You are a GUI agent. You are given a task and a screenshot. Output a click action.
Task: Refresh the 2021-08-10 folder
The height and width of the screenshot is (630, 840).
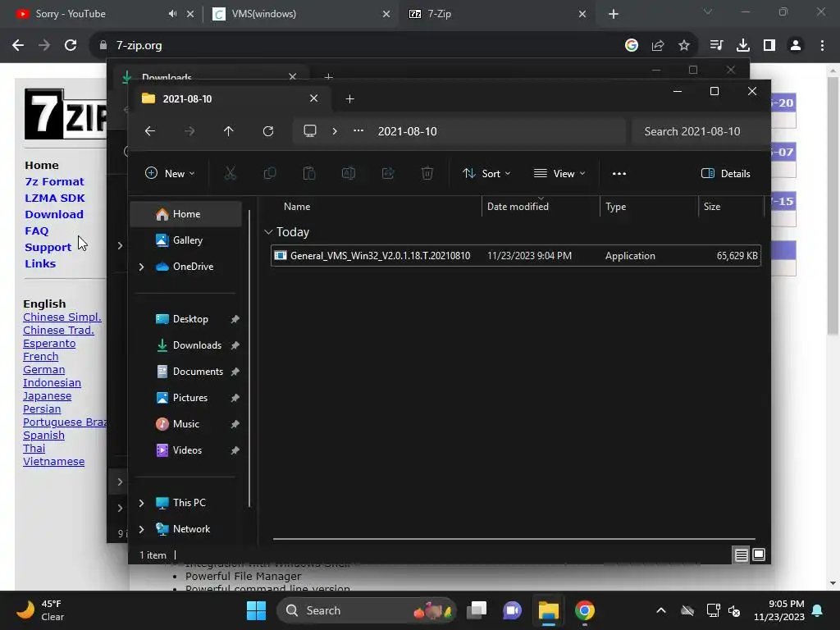268,131
